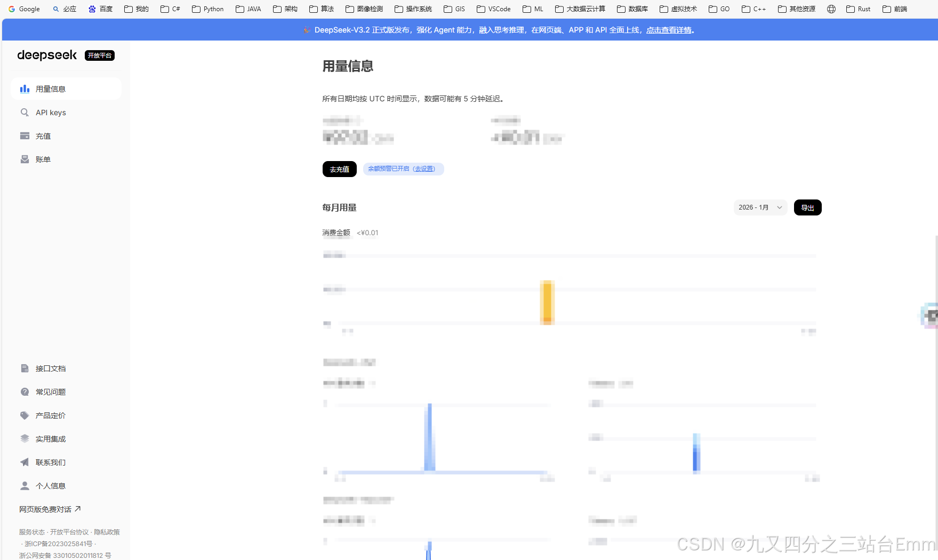The height and width of the screenshot is (560, 938).
Task: Open the 其他资源 bookmark folder
Action: pyautogui.click(x=797, y=9)
